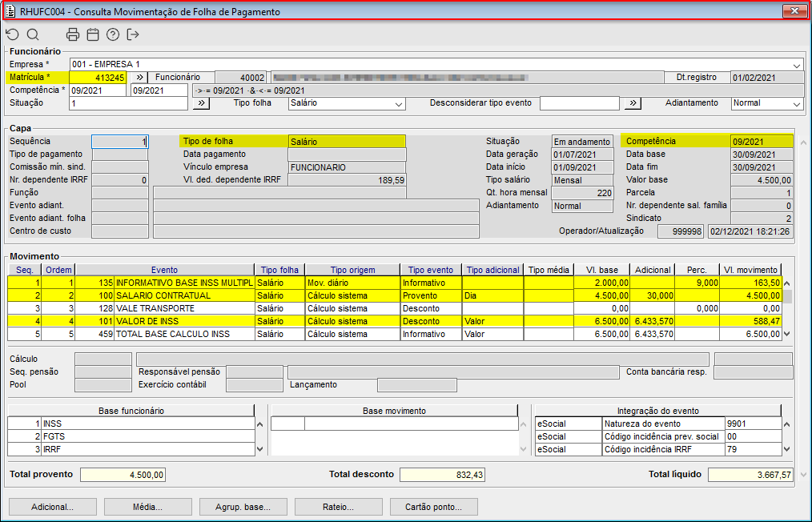812x522 pixels.
Task: Click the lookup arrows beside Situação field
Action: [201, 103]
